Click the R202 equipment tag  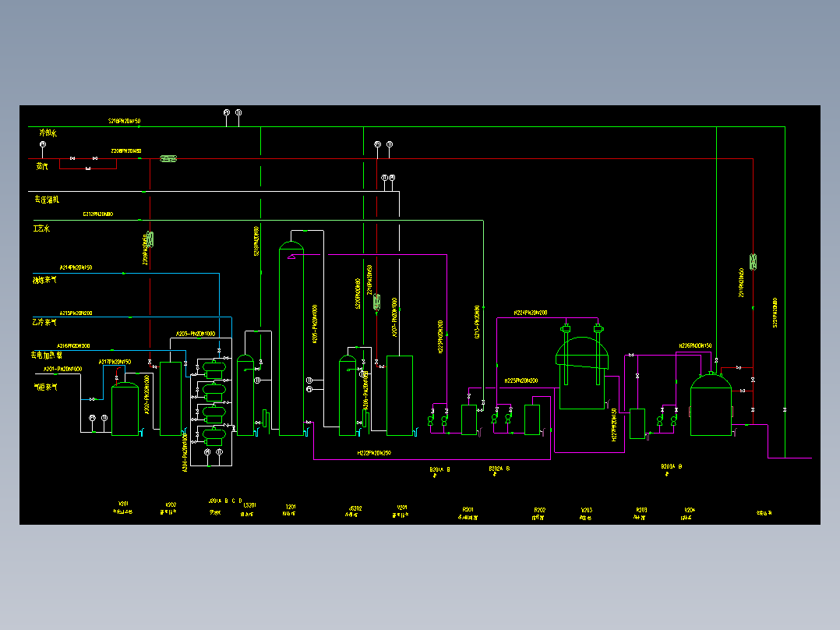click(x=539, y=510)
